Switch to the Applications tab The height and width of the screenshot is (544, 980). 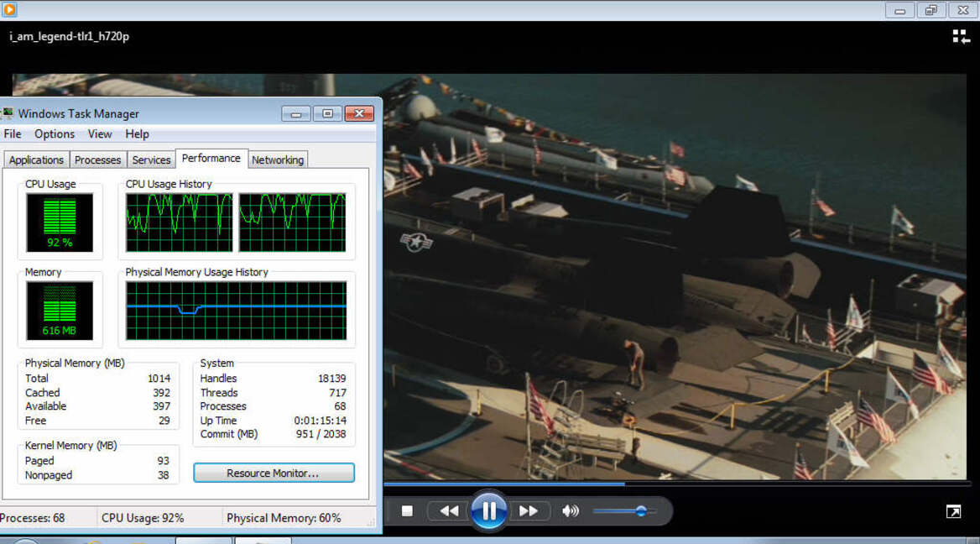tap(36, 160)
